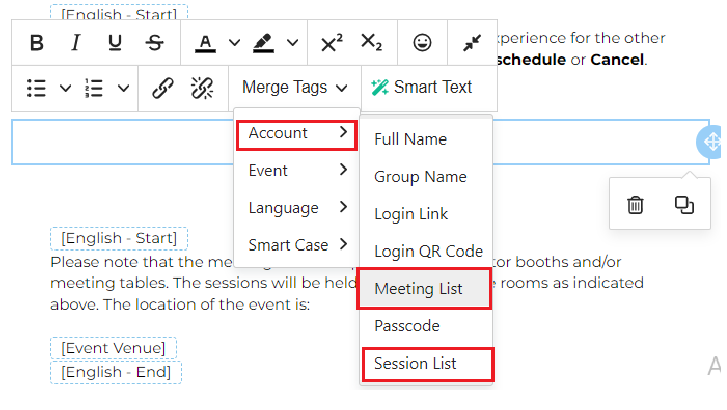Expand the numbered list style arrow

coord(123,88)
